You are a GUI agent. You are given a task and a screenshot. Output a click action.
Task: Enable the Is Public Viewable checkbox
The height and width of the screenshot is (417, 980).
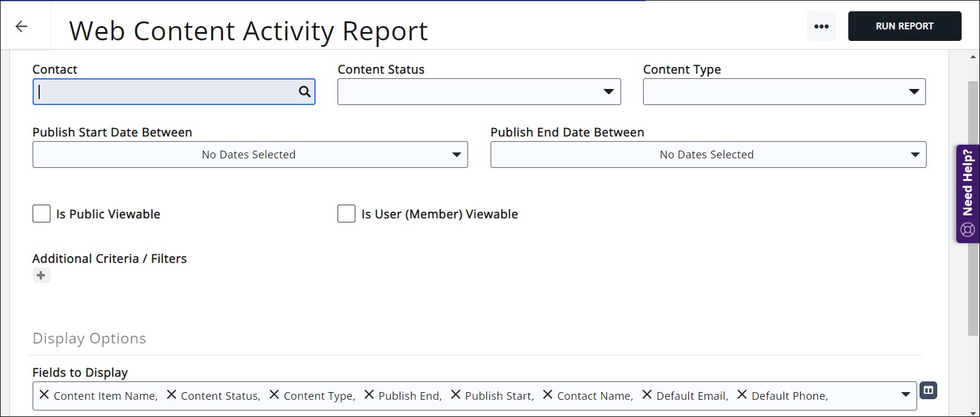click(x=42, y=214)
